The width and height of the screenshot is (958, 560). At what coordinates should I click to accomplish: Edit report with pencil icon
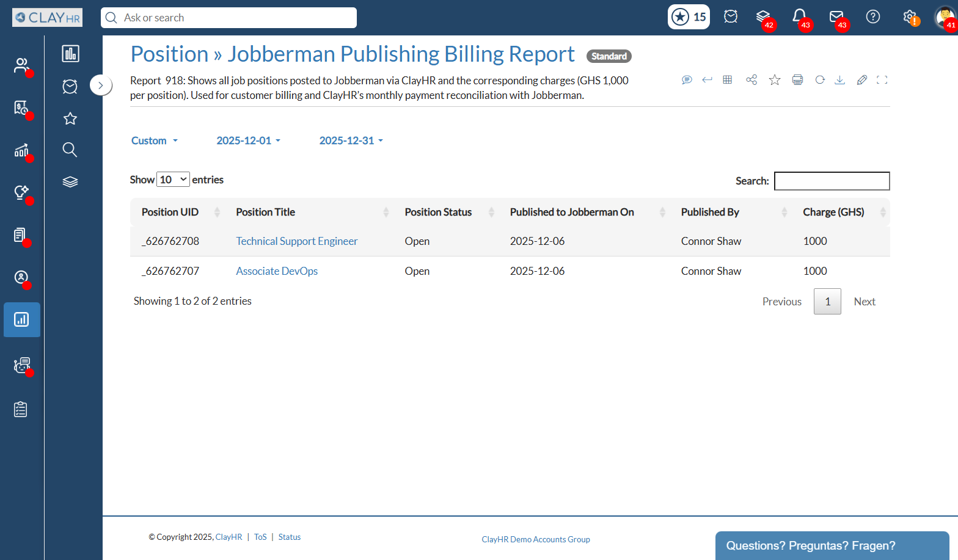862,79
